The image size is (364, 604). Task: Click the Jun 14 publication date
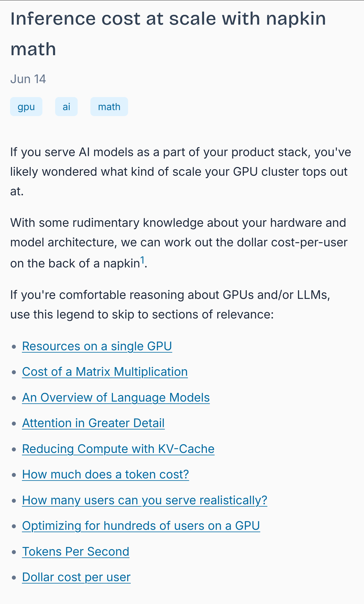point(28,79)
